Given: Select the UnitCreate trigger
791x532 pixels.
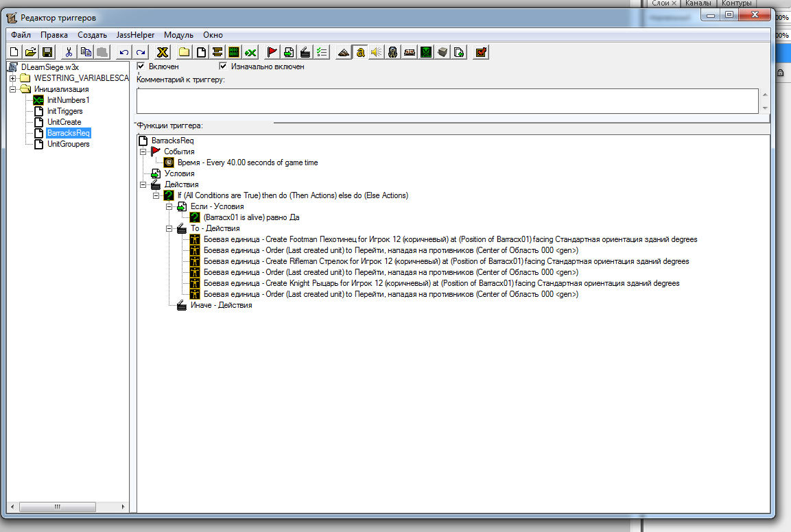Looking at the screenshot, I should [64, 122].
